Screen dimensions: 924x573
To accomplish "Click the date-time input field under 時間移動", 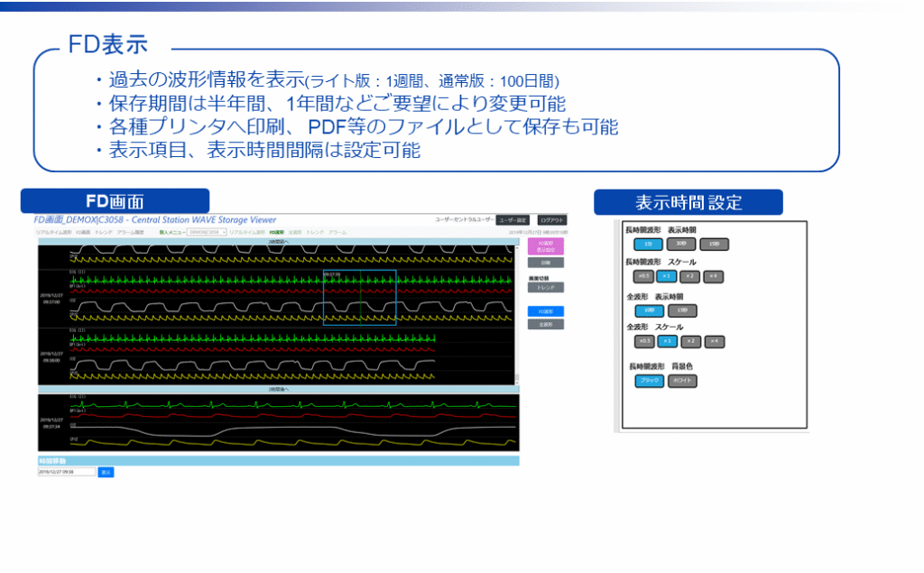I will [66, 472].
